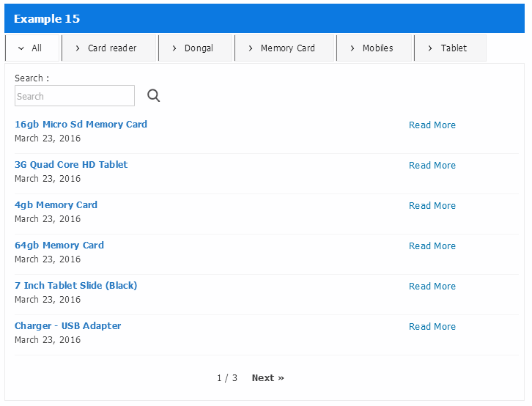Read More for 16gb Micro Sd Memory Card

tap(432, 125)
